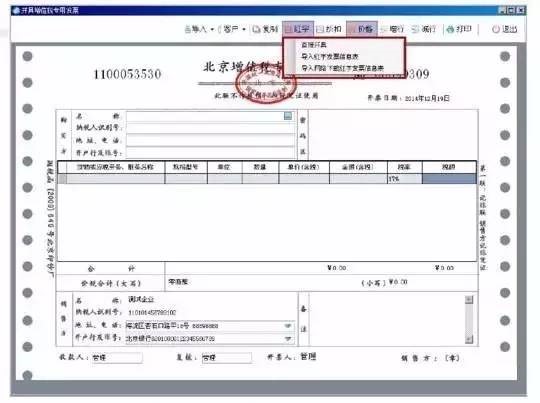Remove a row with 减行 icon
The width and height of the screenshot is (540, 403).
pyautogui.click(x=416, y=29)
